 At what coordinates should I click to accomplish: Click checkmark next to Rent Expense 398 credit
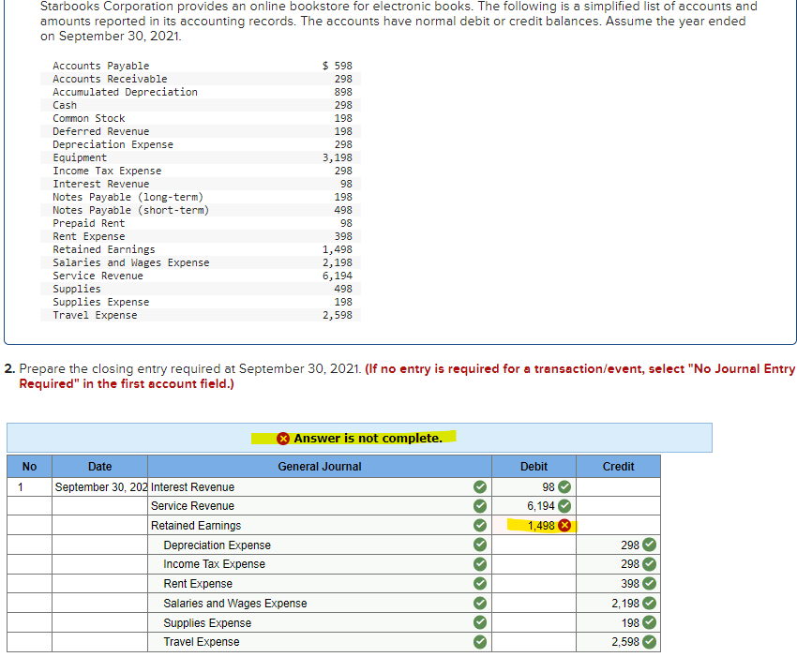coord(646,583)
